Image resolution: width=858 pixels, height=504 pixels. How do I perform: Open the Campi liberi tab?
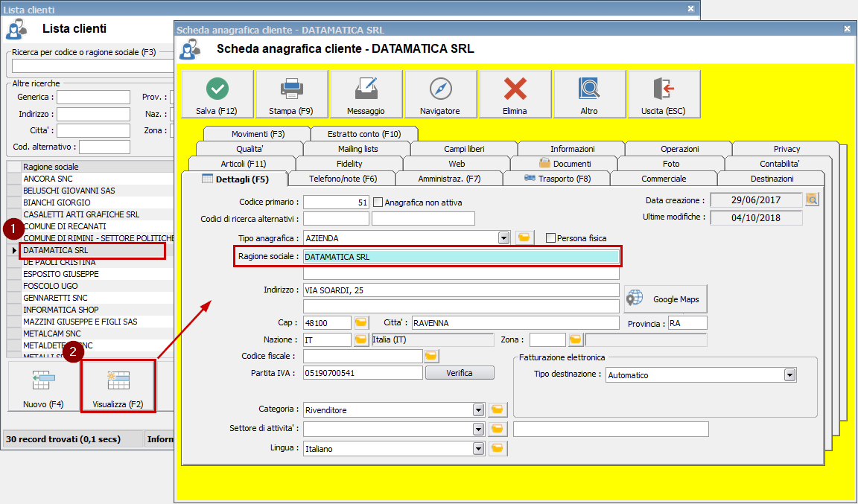pos(464,149)
